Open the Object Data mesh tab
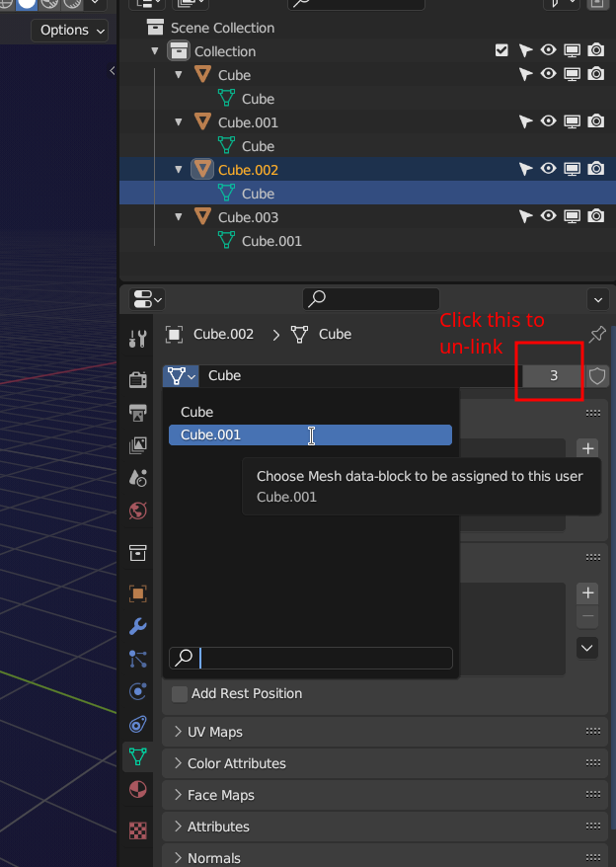 [x=137, y=756]
